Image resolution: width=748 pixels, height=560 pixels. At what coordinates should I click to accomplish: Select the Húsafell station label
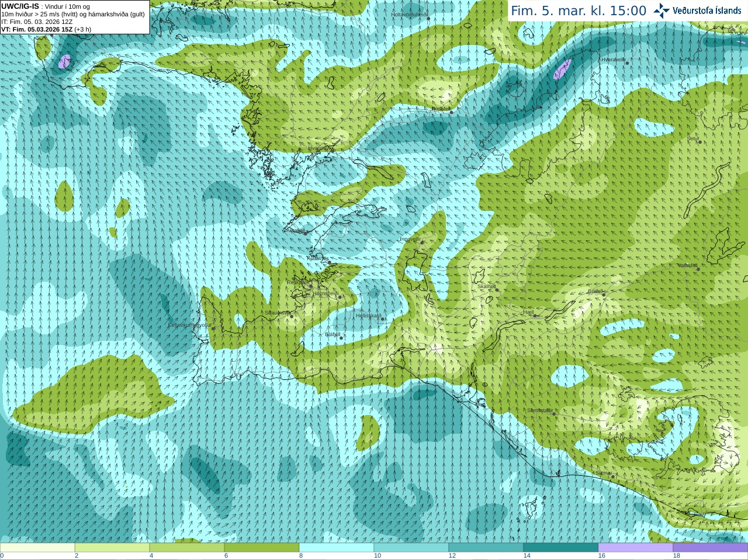pos(440,109)
